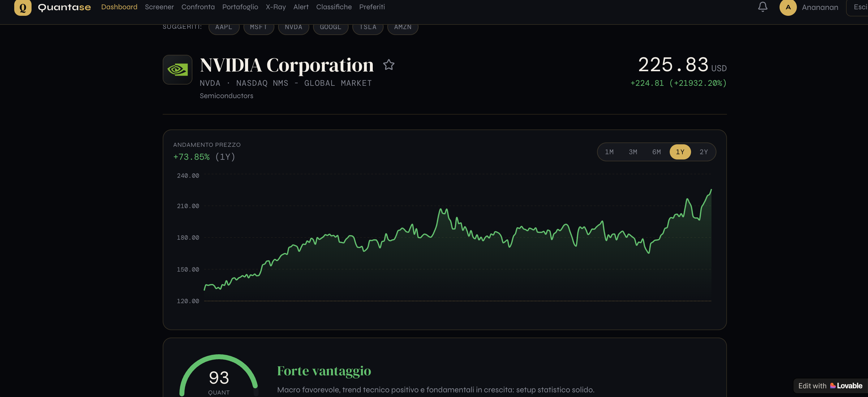Click the price chart line peak
Screen dimensions: 868x397
click(711, 190)
